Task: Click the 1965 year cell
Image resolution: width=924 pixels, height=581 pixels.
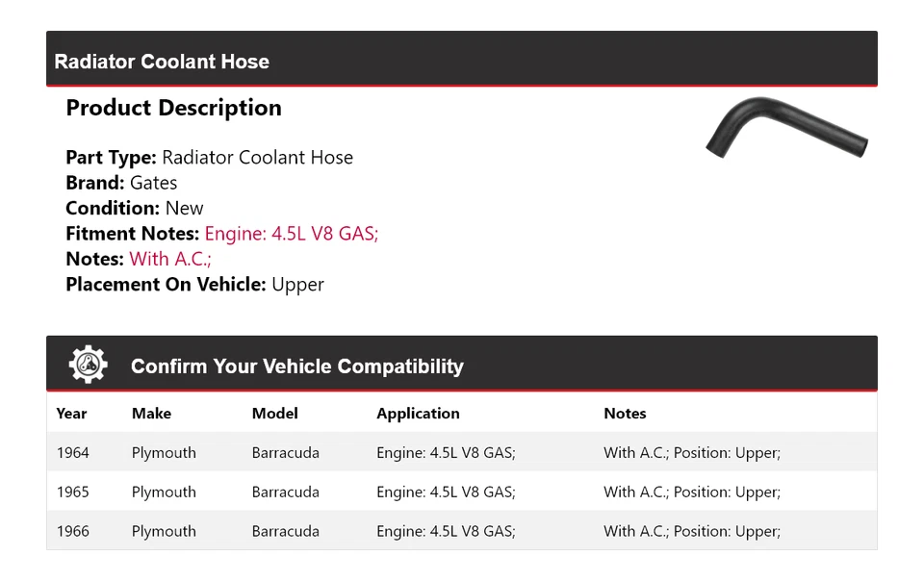Action: click(x=72, y=493)
